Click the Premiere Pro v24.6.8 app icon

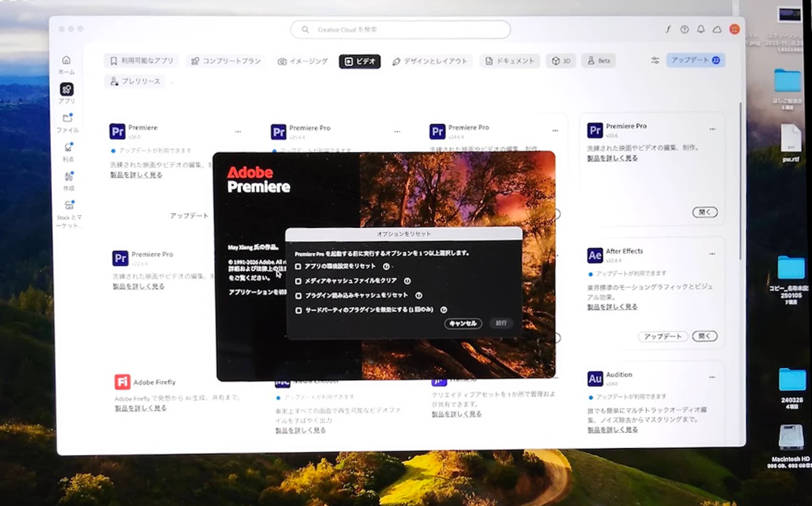(437, 131)
